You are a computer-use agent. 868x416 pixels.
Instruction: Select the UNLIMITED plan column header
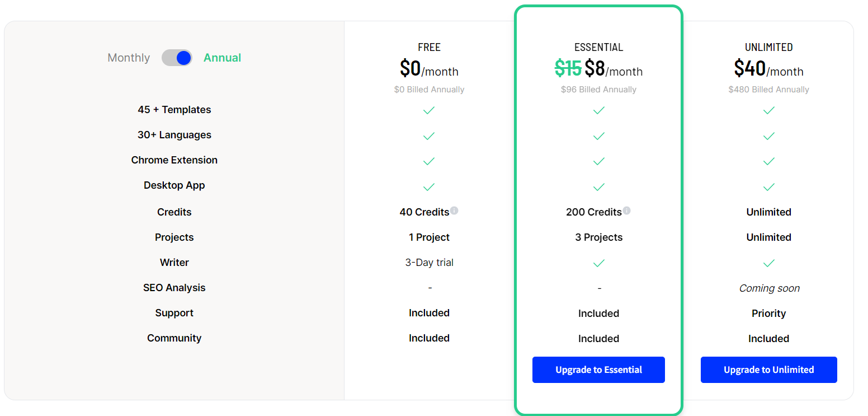tap(768, 47)
